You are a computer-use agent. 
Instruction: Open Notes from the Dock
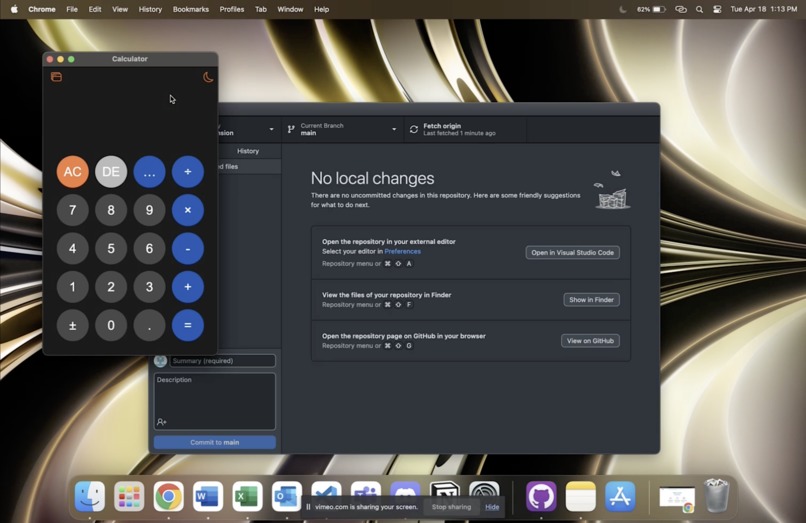[580, 496]
